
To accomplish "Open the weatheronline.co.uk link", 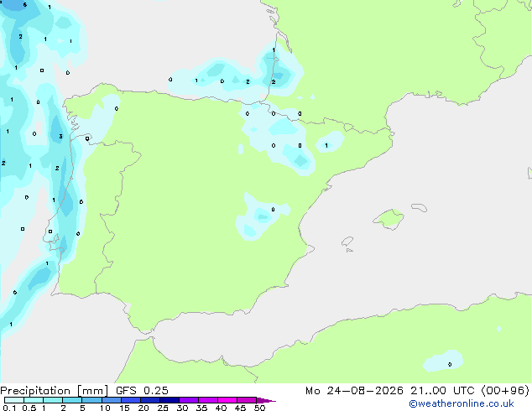I will tap(461, 403).
